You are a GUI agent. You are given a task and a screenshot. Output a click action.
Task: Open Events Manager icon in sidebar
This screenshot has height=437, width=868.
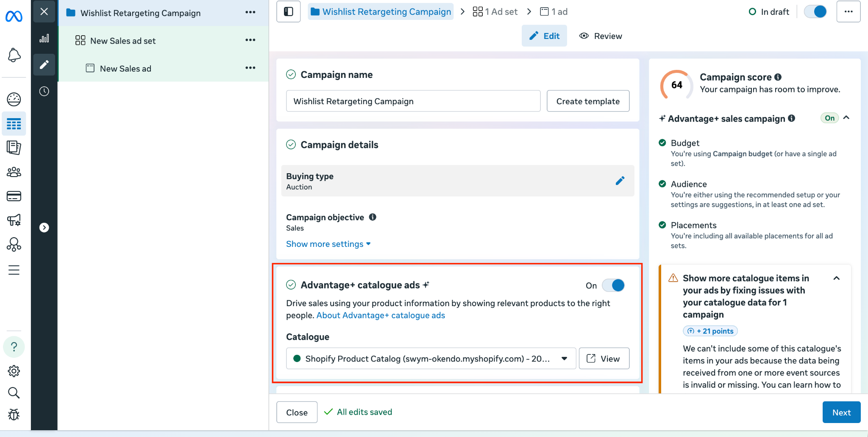14,244
